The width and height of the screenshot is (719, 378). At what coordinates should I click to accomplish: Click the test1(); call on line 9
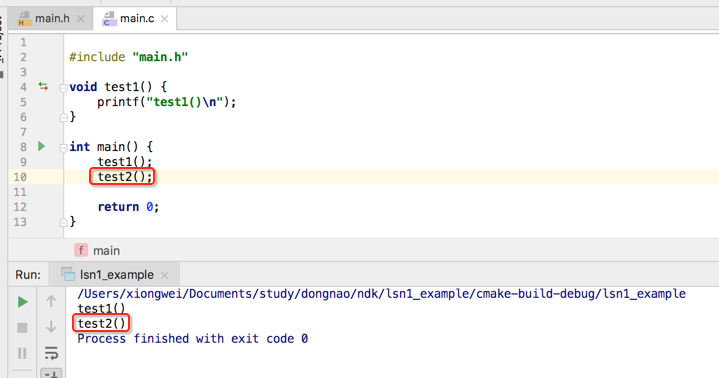pos(124,161)
